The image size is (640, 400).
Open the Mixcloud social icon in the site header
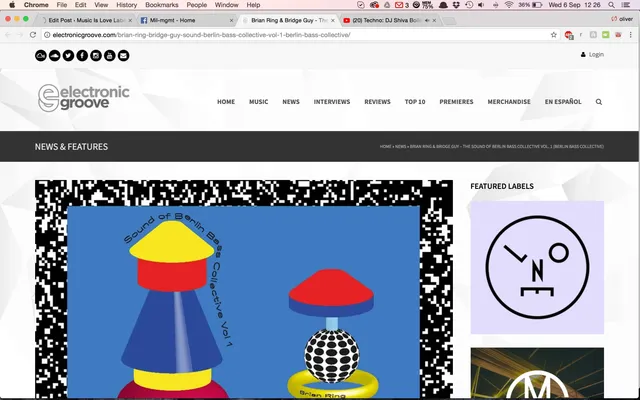click(41, 55)
